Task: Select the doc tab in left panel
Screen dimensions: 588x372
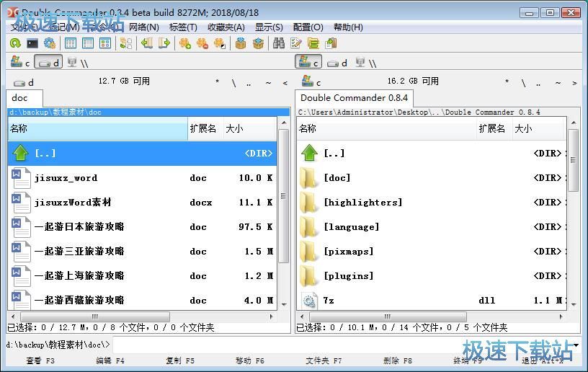Action: coord(24,98)
